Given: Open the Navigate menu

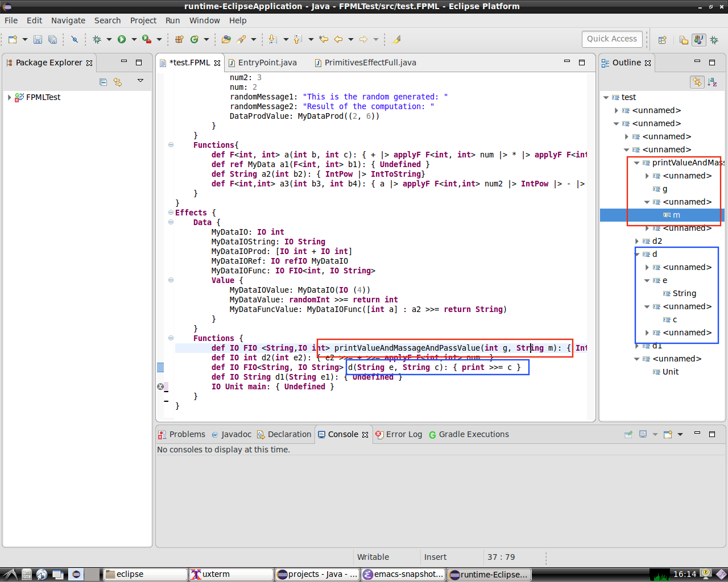Looking at the screenshot, I should tap(68, 20).
